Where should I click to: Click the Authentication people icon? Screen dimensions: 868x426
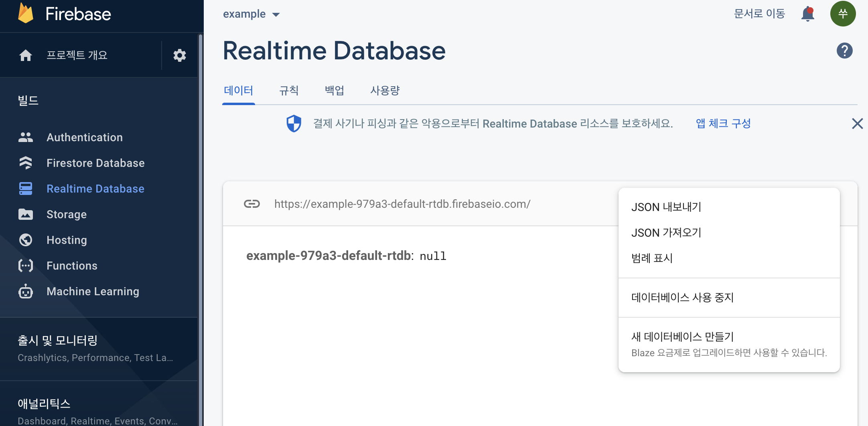point(26,137)
